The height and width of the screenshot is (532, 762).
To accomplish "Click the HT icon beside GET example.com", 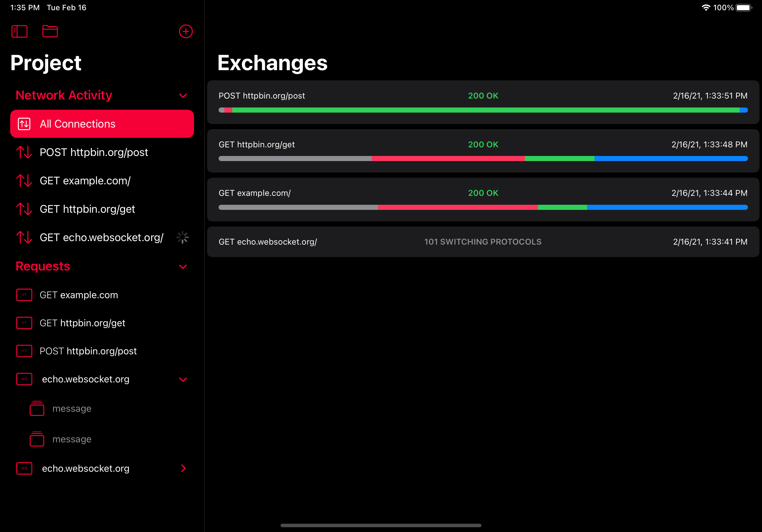I will pyautogui.click(x=24, y=295).
